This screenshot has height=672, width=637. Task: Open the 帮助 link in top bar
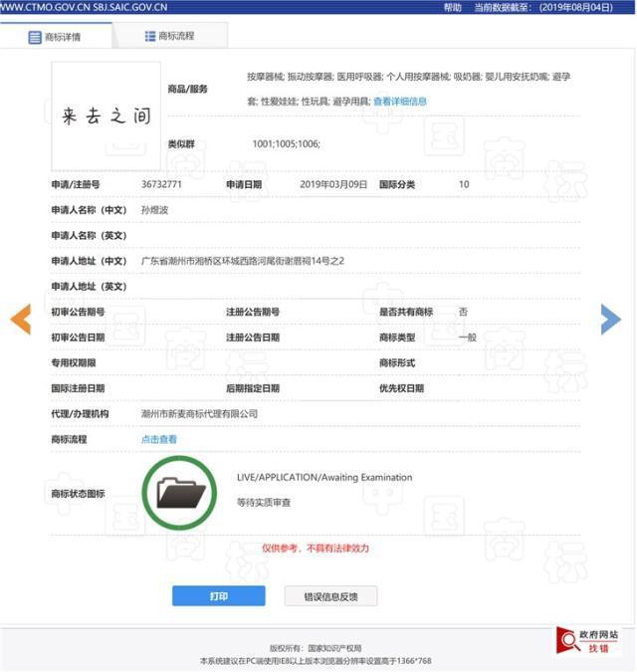453,7
